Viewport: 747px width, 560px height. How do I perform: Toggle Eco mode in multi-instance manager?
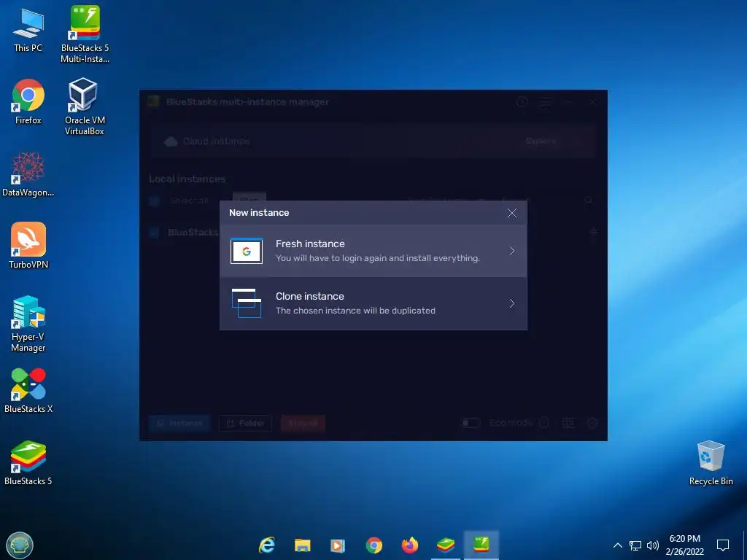(471, 423)
